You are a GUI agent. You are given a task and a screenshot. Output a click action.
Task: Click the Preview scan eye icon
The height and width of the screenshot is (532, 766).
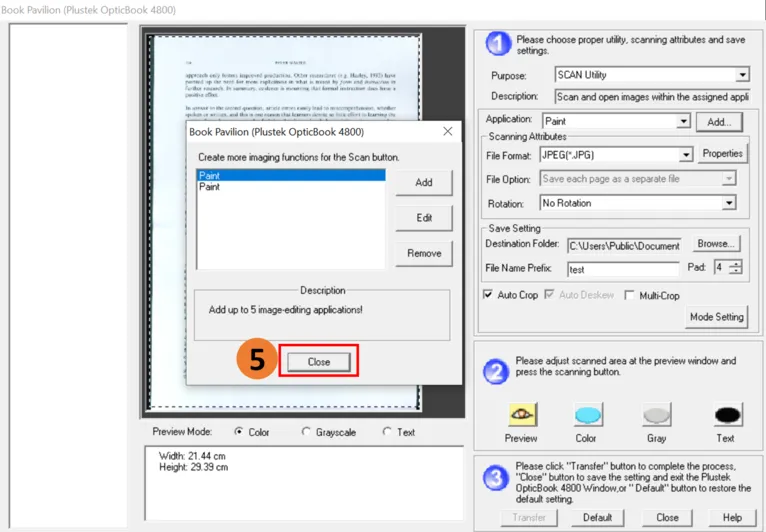522,415
